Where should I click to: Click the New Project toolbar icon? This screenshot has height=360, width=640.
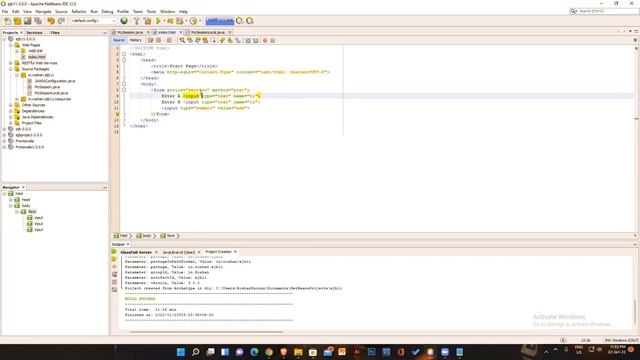[17, 21]
